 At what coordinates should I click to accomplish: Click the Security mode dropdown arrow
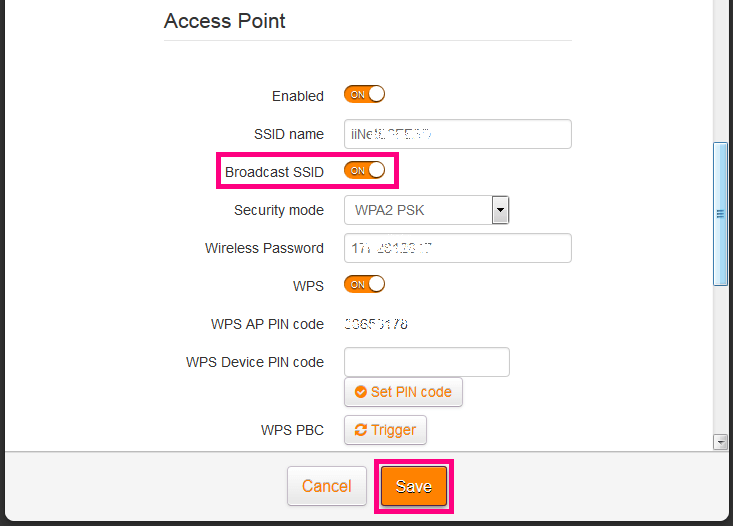501,210
